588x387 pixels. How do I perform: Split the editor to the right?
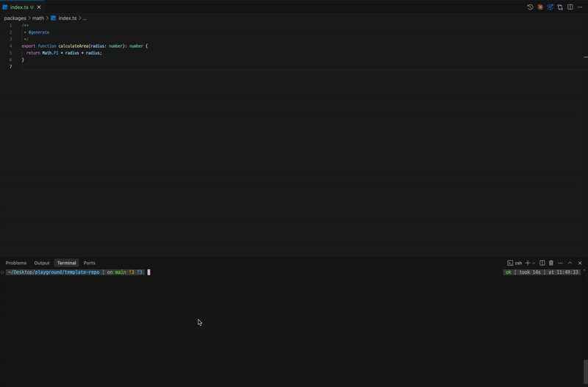[x=570, y=7]
